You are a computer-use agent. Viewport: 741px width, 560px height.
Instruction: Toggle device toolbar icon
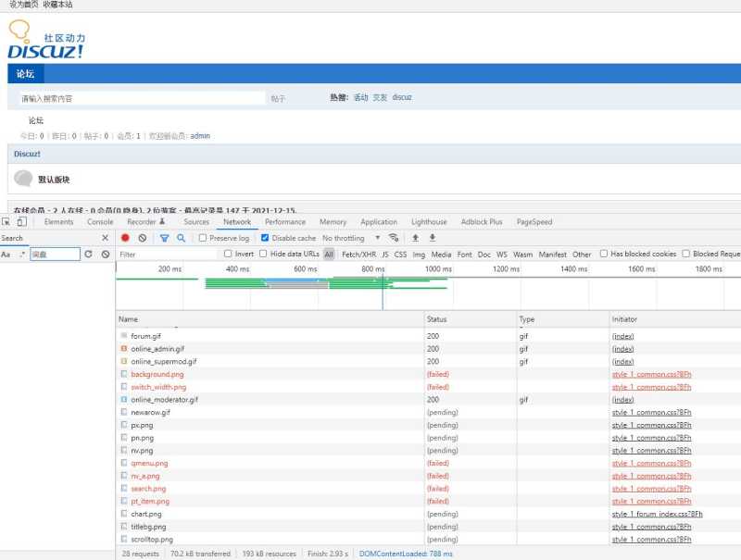pos(21,221)
